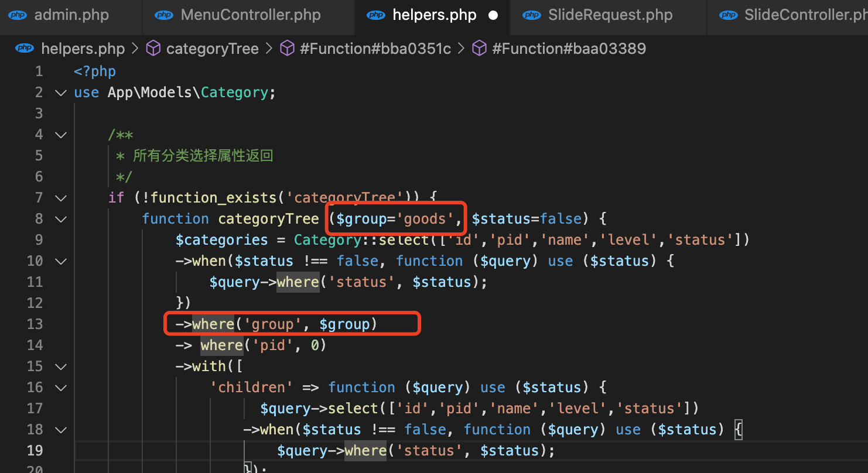Collapse the categoryTree function fold on line 8
Viewport: 868px width, 473px height.
coord(61,219)
